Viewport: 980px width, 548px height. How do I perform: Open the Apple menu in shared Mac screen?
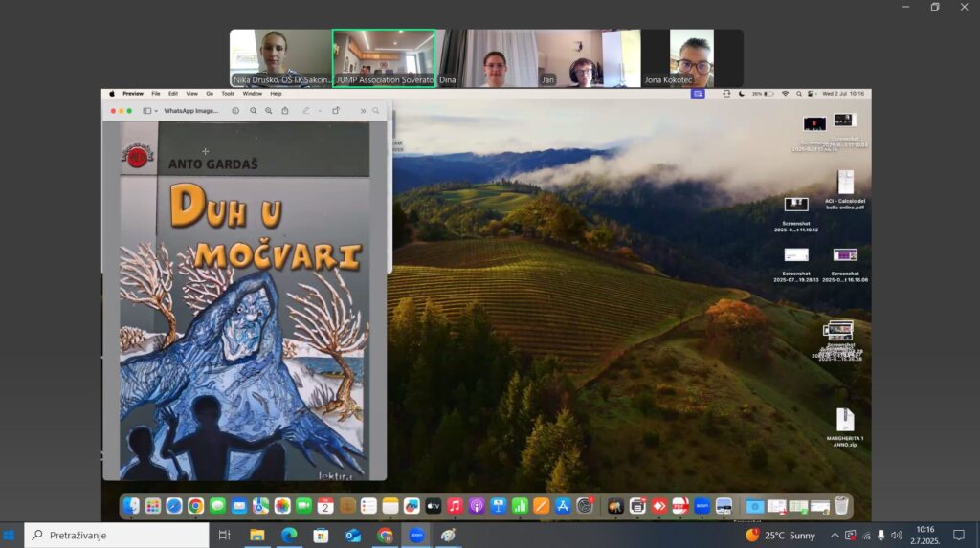click(x=112, y=94)
